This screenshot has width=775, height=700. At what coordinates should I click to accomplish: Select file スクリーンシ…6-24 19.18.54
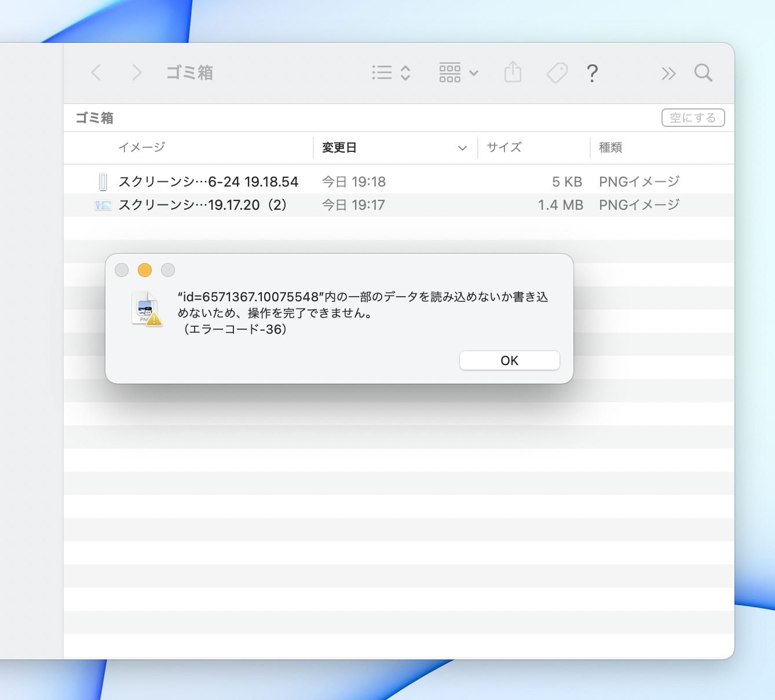click(209, 182)
